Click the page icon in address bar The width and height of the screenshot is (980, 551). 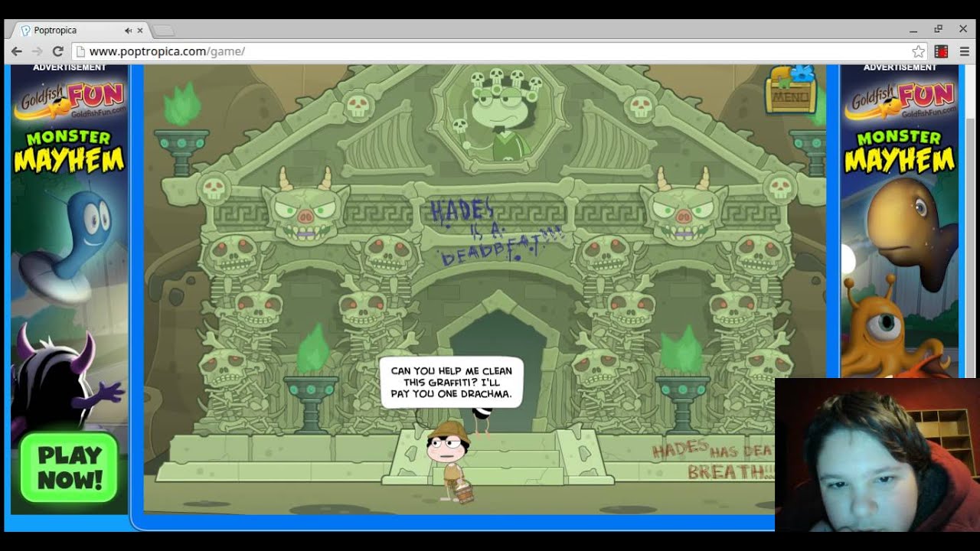[80, 51]
